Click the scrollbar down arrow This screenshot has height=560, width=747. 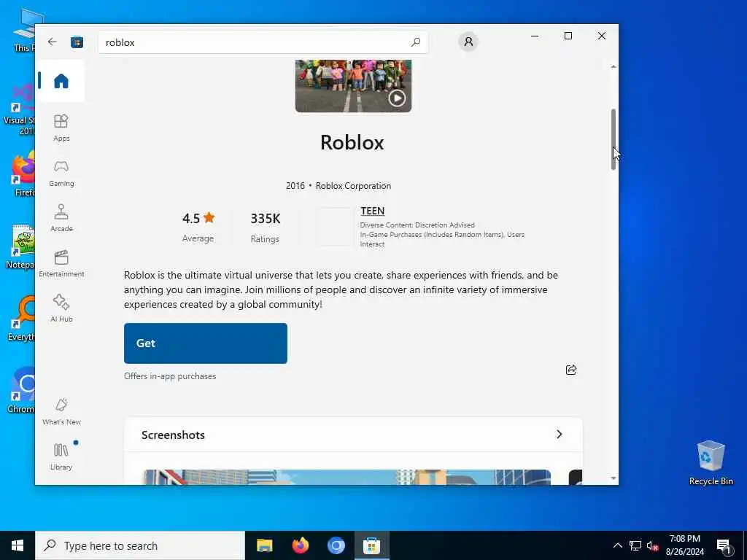tap(613, 478)
